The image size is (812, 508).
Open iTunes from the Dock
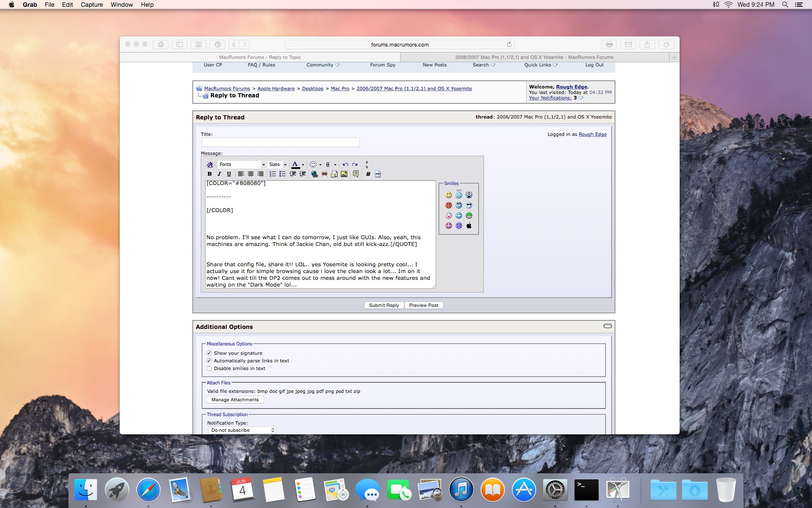point(461,490)
